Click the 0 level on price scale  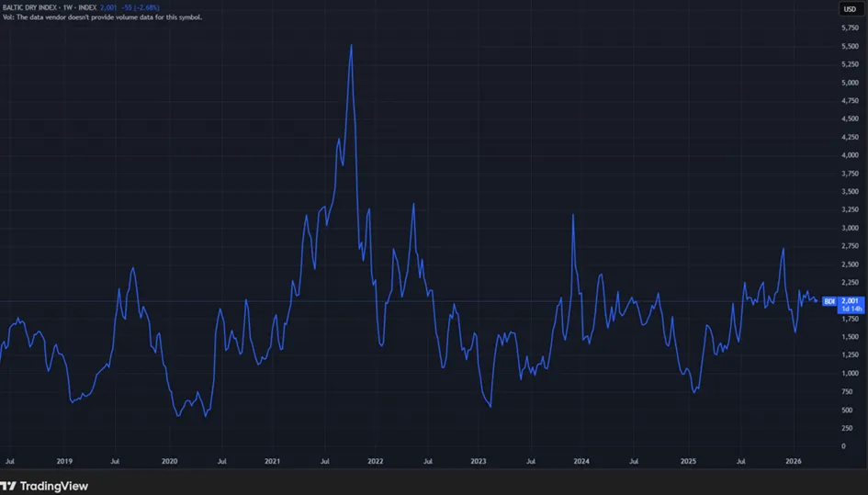click(x=843, y=446)
